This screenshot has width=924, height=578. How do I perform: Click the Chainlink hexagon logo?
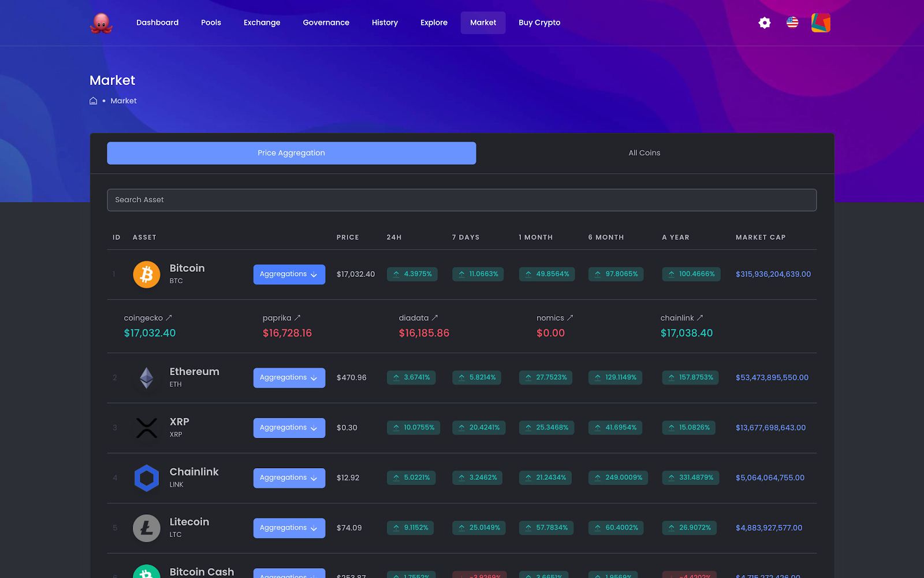click(147, 478)
